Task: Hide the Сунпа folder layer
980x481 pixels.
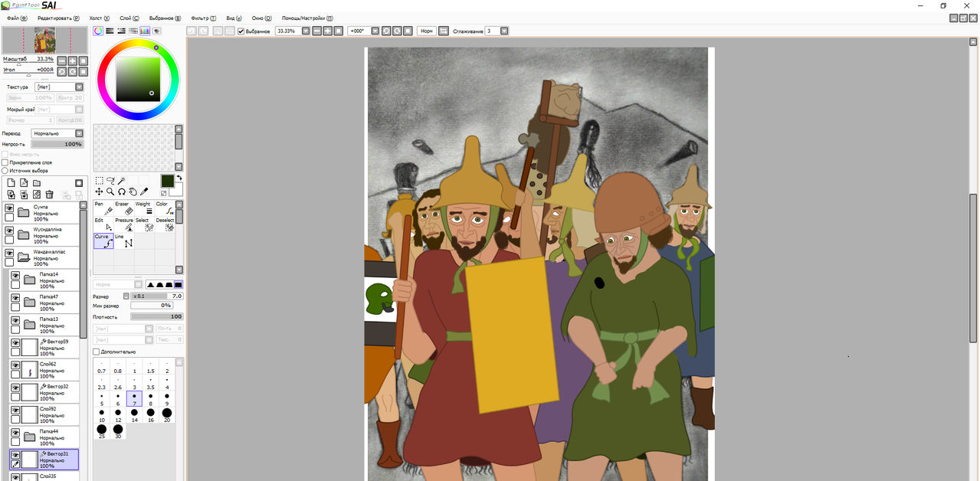Action: 9,208
